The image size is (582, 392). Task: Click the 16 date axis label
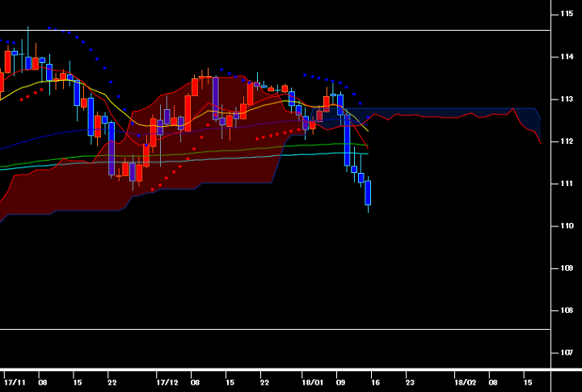coord(375,382)
